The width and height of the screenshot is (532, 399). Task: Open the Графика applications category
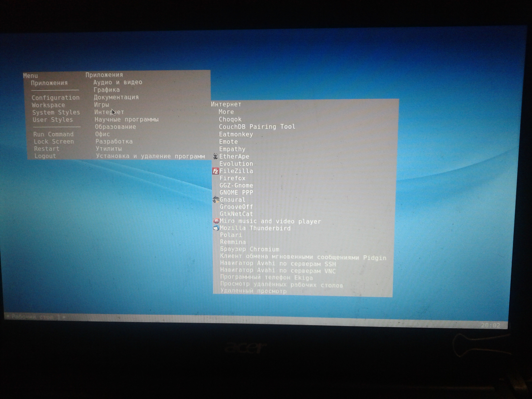point(107,90)
